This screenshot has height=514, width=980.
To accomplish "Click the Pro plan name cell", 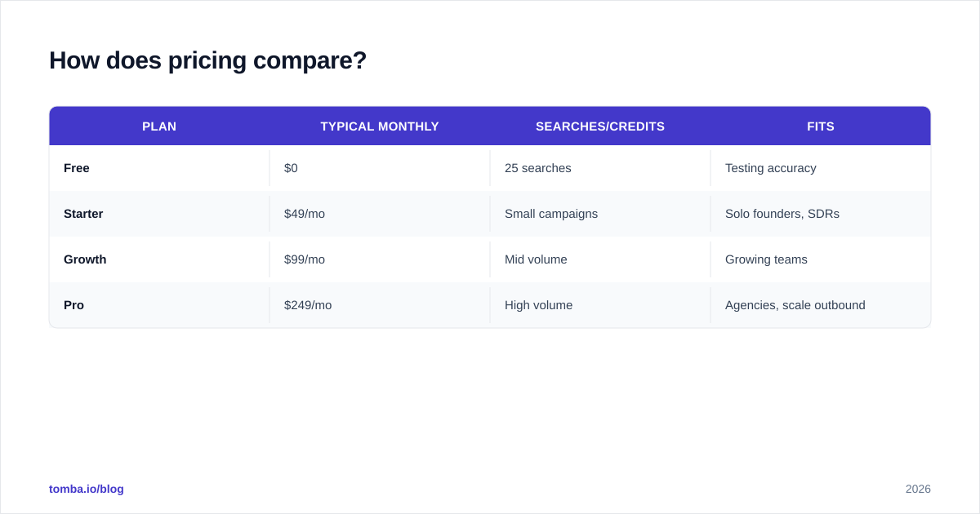I will pos(159,305).
